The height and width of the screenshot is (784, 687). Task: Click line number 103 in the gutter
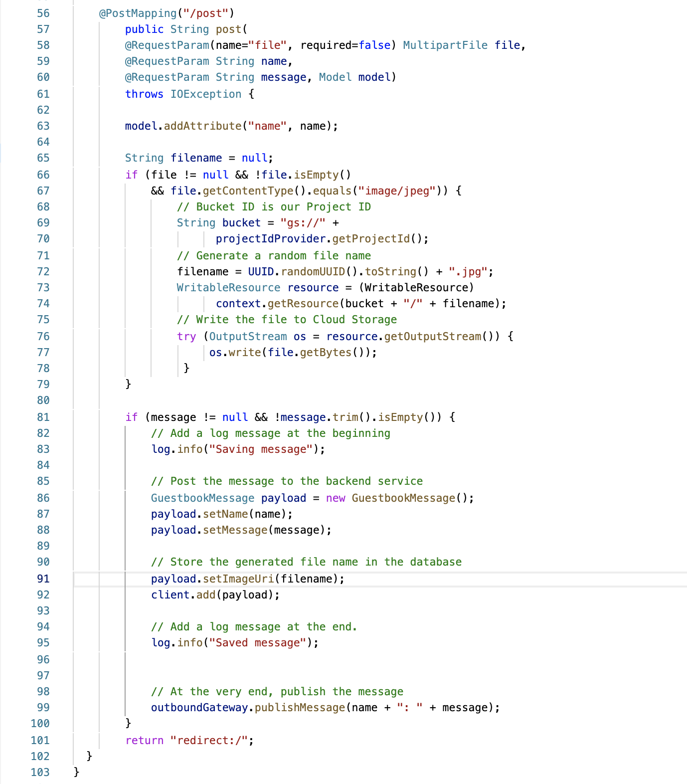coord(40,772)
